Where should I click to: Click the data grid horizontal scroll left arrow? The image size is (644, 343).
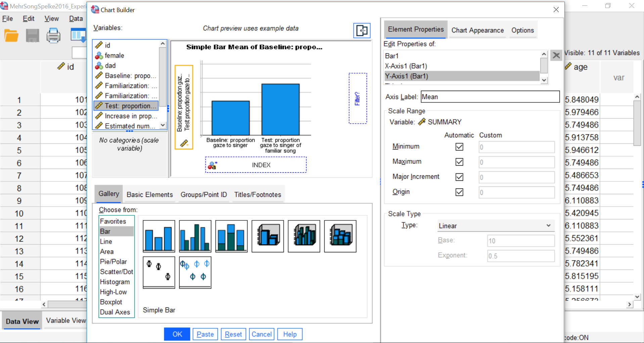[x=44, y=304]
